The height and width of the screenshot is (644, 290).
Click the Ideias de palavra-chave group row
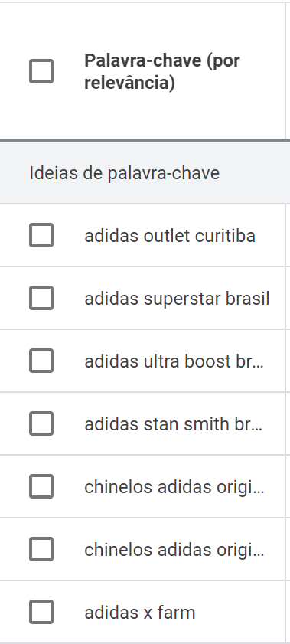(145, 173)
